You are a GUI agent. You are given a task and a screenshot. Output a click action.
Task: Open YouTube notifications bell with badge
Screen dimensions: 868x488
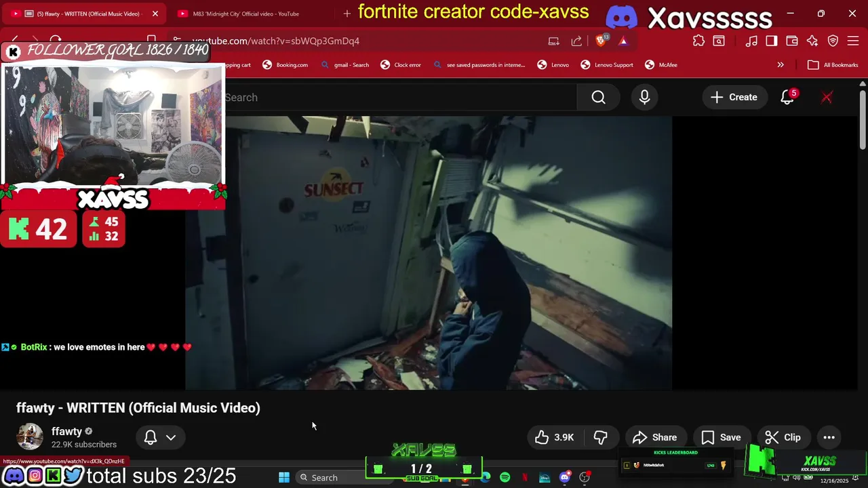787,98
